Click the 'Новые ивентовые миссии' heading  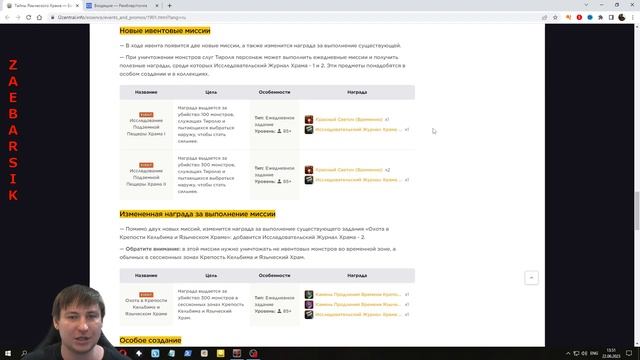tap(165, 31)
